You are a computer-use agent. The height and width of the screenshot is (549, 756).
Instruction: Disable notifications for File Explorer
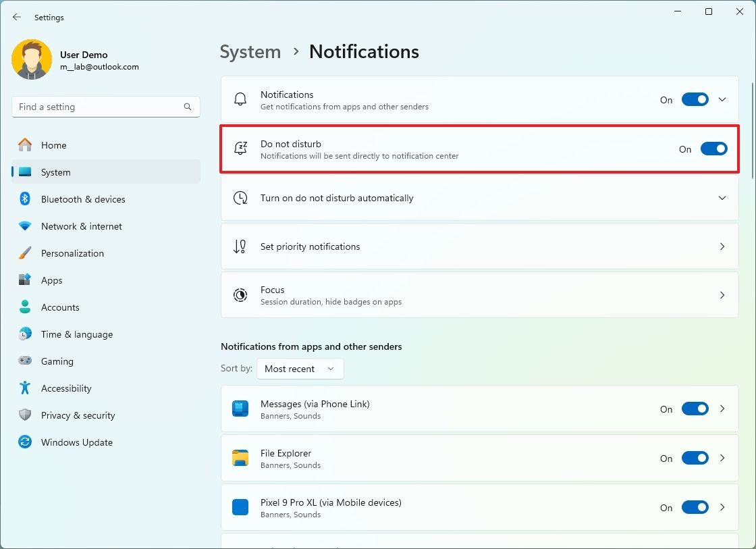point(695,458)
